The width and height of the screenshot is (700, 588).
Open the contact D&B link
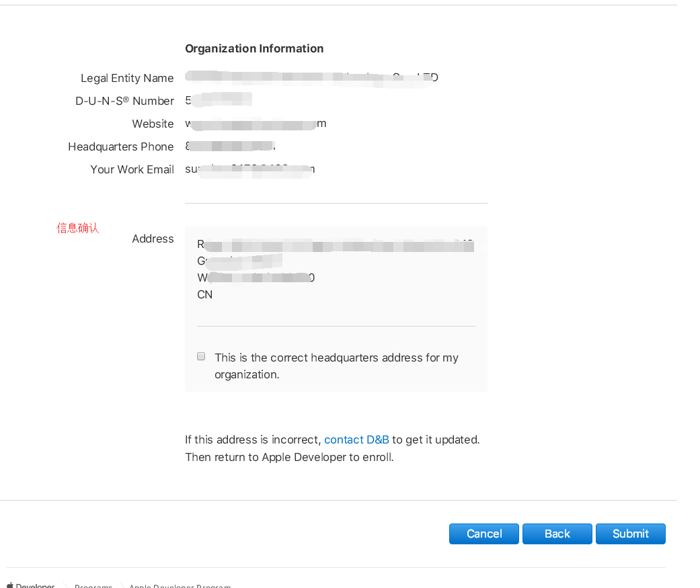[356, 439]
